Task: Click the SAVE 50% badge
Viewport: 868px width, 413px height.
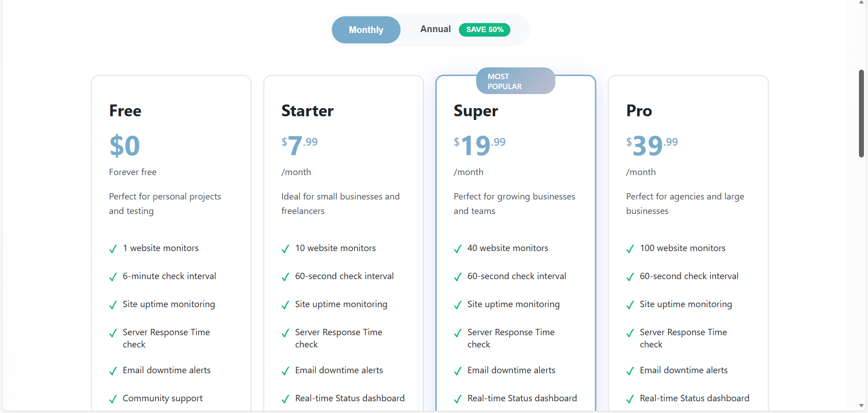Action: (x=484, y=29)
